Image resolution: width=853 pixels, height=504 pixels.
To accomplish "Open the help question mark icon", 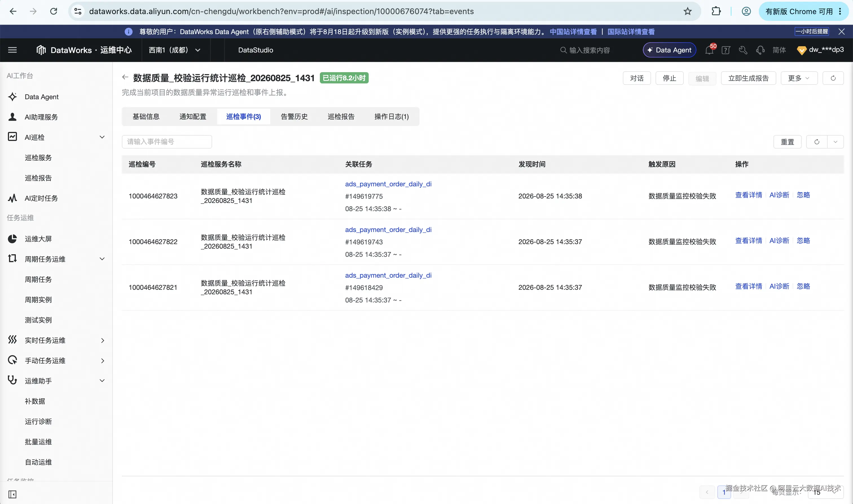I will click(x=726, y=50).
